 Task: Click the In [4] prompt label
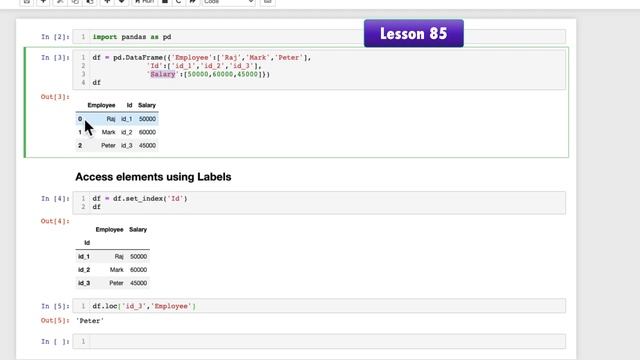55,198
